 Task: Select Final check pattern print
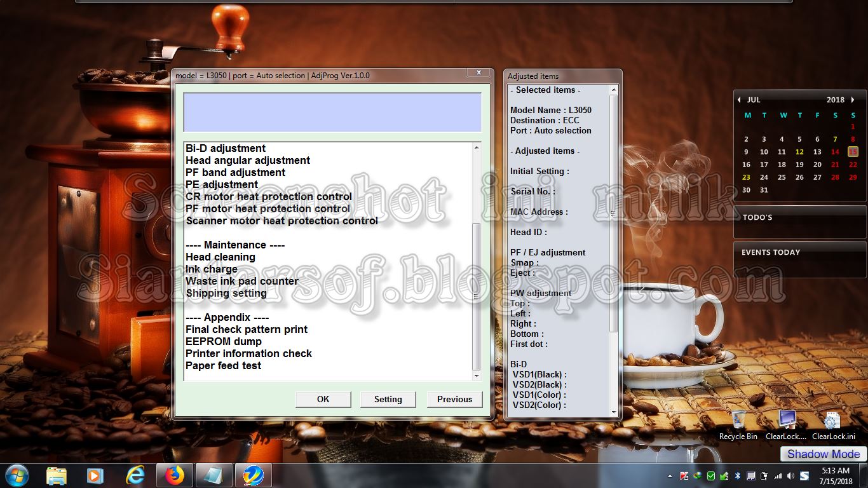247,329
